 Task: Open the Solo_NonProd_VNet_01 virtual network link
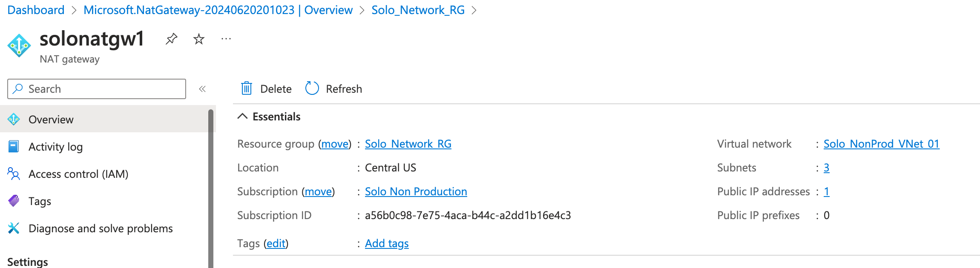tap(881, 144)
